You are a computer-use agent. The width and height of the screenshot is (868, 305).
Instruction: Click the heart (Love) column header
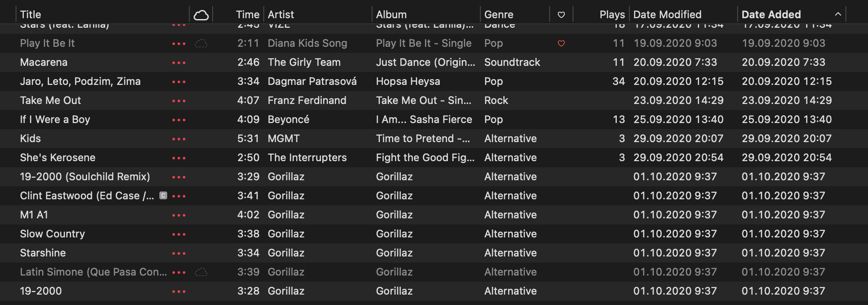click(561, 15)
